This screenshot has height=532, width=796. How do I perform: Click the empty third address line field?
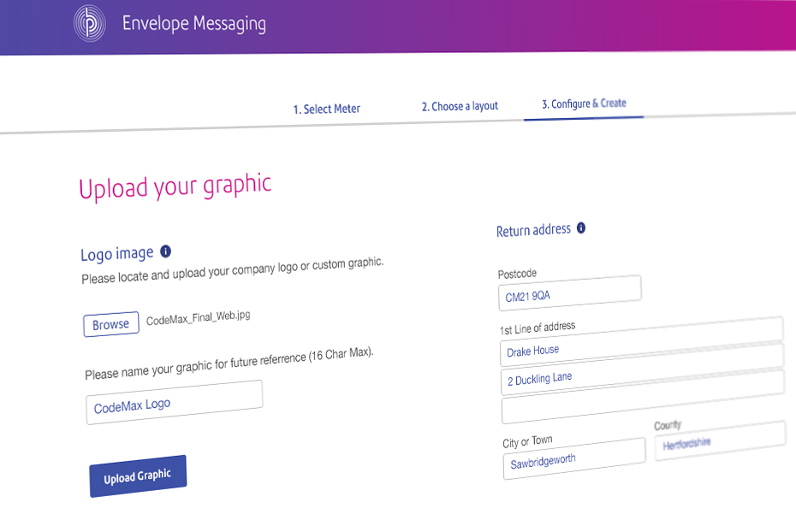point(643,397)
